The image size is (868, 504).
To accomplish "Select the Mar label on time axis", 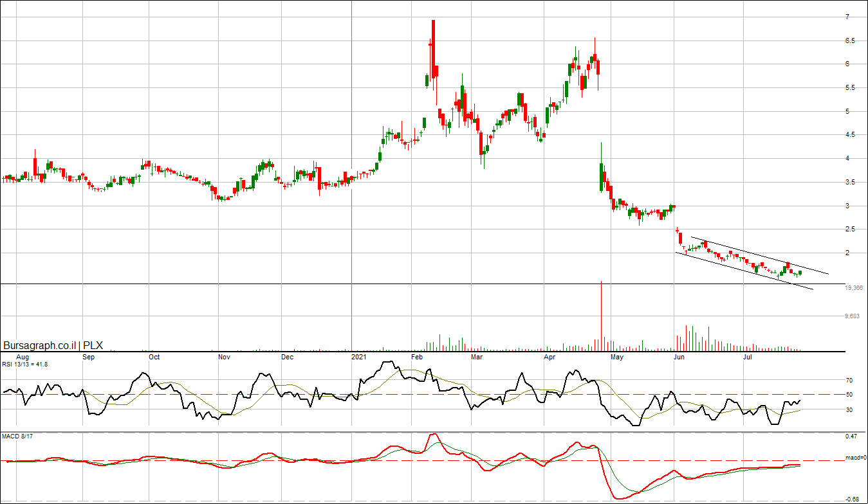I will [x=477, y=356].
